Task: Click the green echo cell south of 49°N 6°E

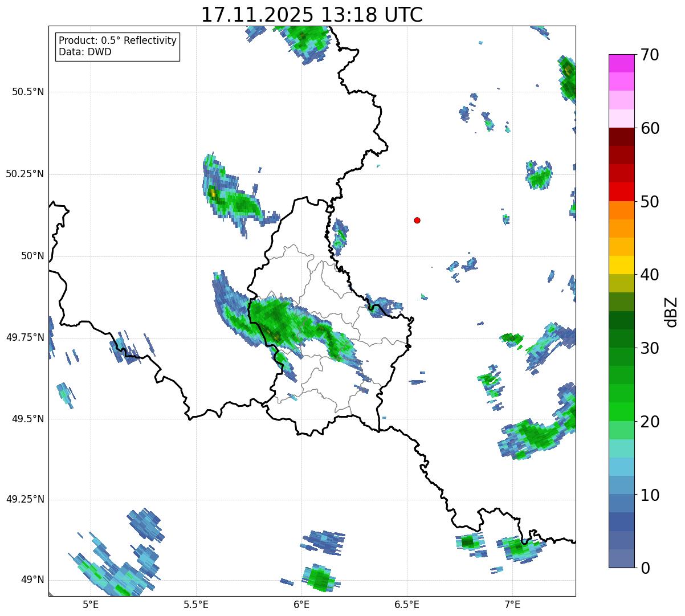Action: (x=319, y=579)
